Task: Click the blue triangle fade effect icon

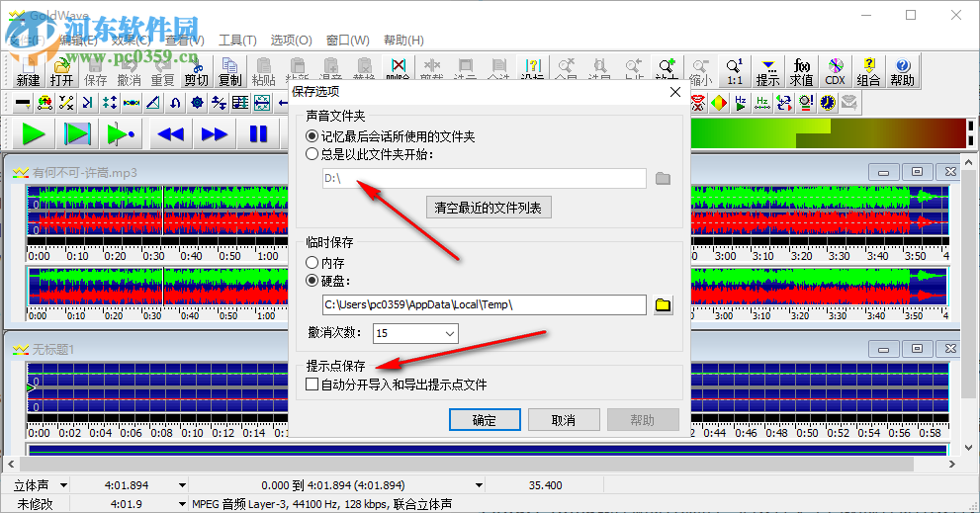Action: [153, 103]
